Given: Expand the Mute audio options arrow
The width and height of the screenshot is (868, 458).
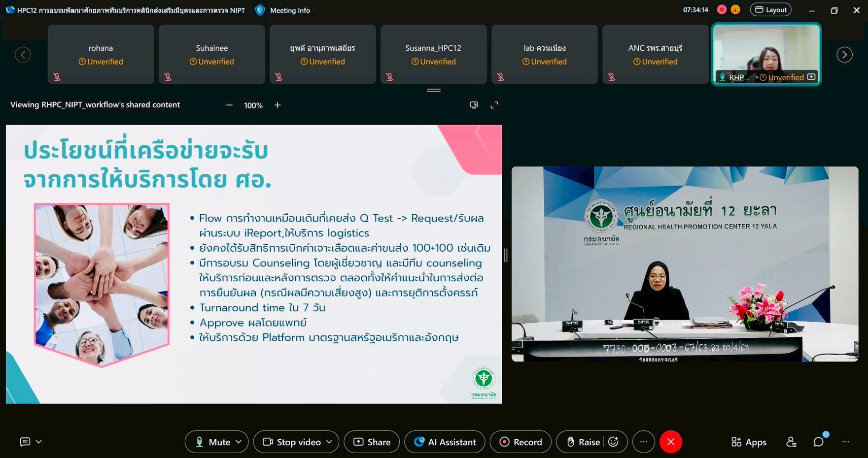Looking at the screenshot, I should pyautogui.click(x=239, y=442).
